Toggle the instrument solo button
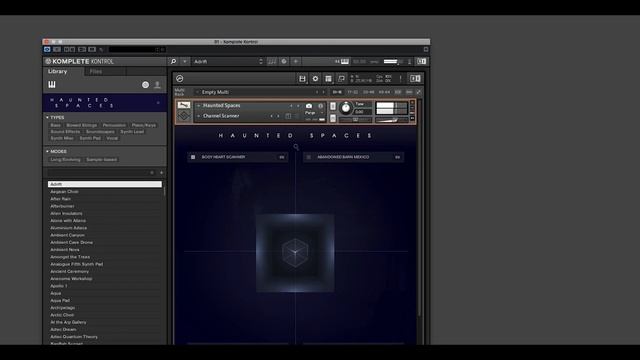This screenshot has width=640, height=360. tap(333, 106)
